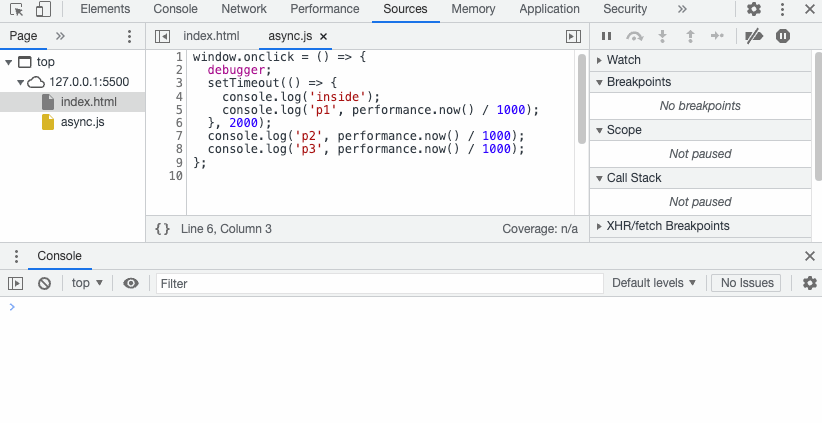Image resolution: width=822 pixels, height=423 pixels.
Task: Show more DevTools tabs chevron
Action: 682,9
